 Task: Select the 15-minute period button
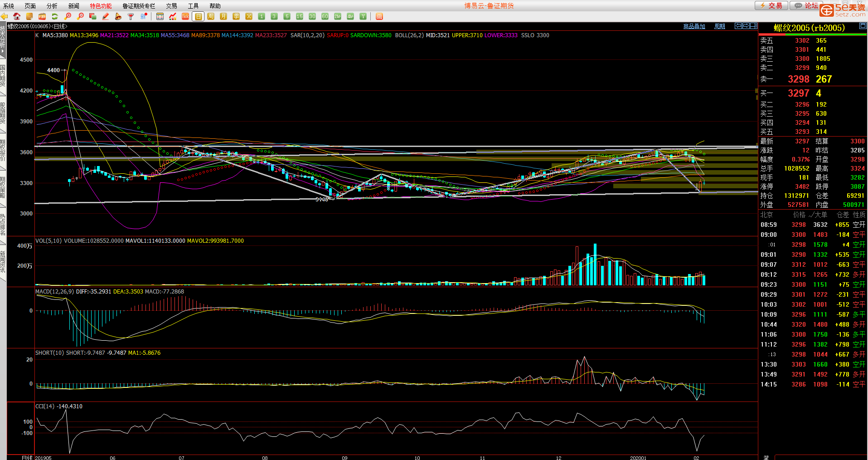click(300, 16)
